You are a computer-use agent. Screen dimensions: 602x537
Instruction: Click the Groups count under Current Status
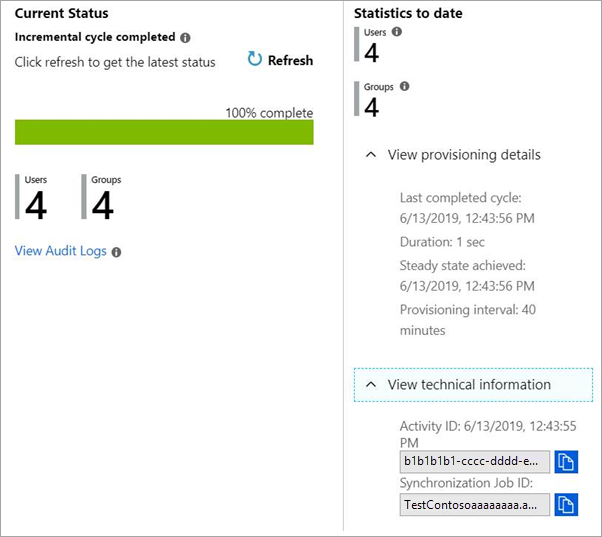click(x=103, y=205)
